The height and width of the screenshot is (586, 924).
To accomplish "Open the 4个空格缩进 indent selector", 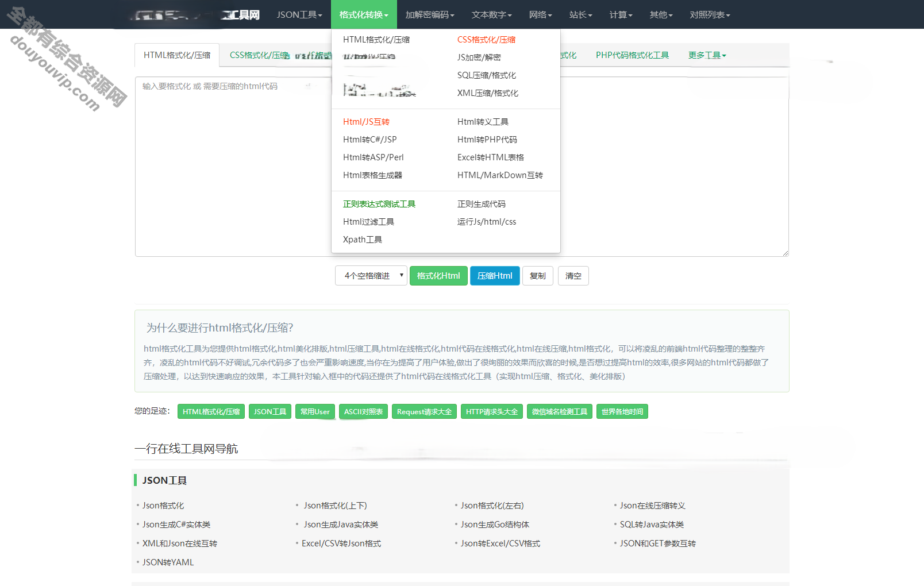I will click(371, 276).
